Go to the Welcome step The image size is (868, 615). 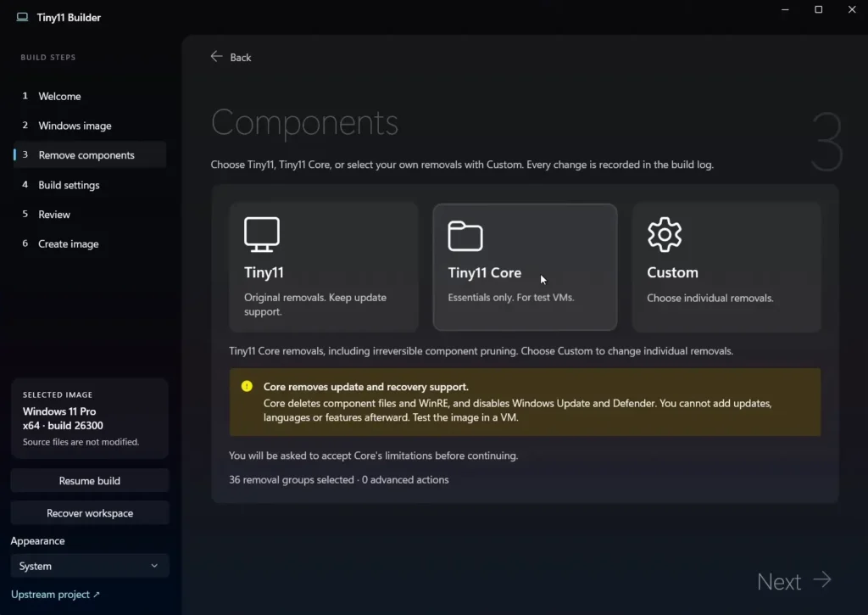(90, 96)
